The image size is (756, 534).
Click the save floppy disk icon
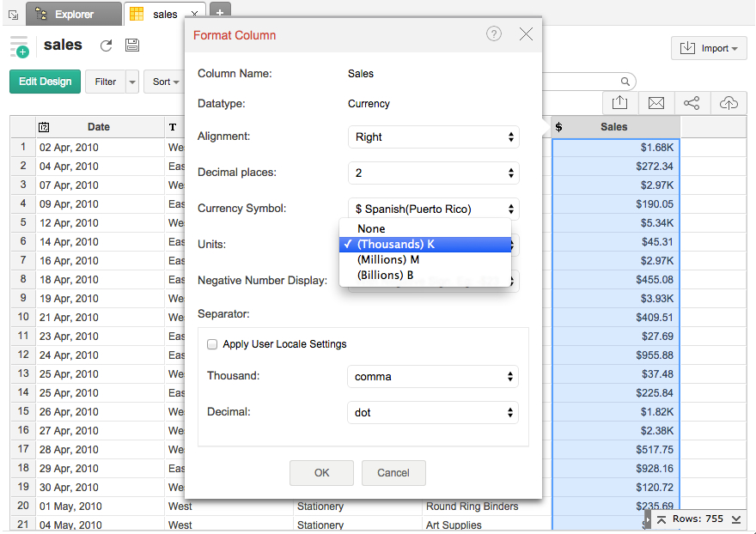pos(132,46)
